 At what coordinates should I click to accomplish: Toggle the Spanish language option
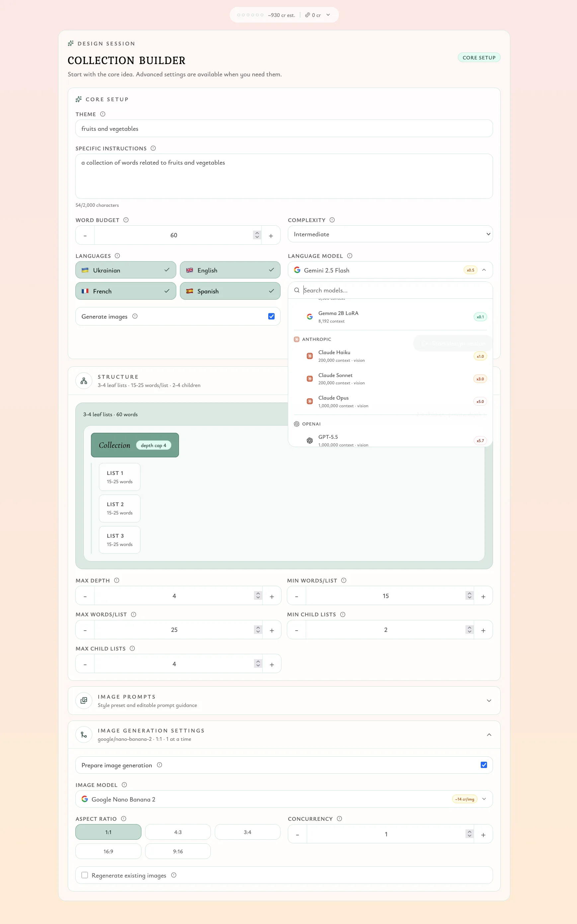[230, 291]
